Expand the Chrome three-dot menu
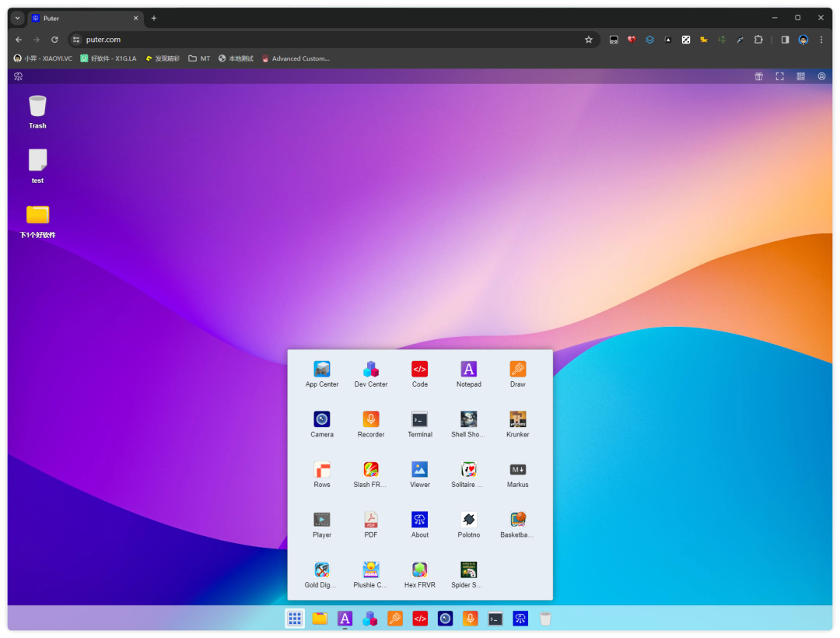840x638 pixels. pyautogui.click(x=821, y=40)
